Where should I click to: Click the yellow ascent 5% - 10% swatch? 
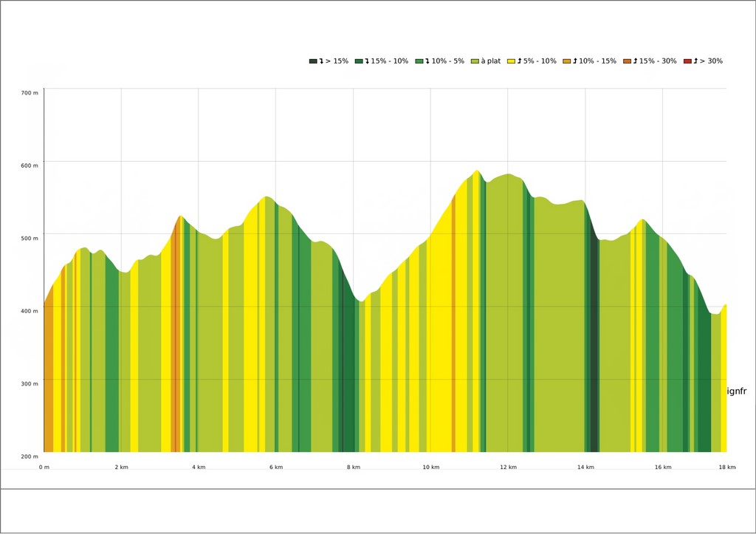[x=511, y=61]
